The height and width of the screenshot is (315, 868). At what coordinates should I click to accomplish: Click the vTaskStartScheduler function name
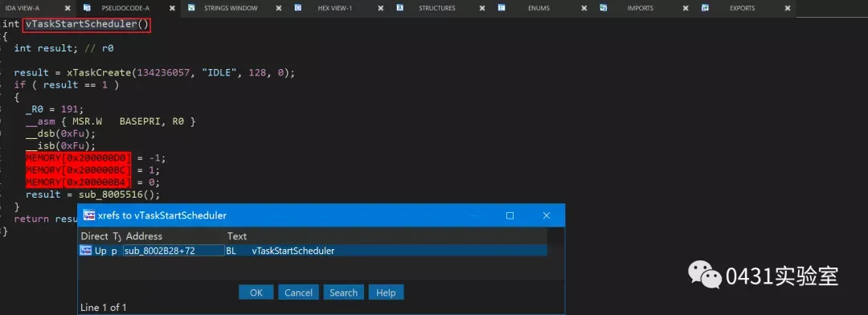81,24
